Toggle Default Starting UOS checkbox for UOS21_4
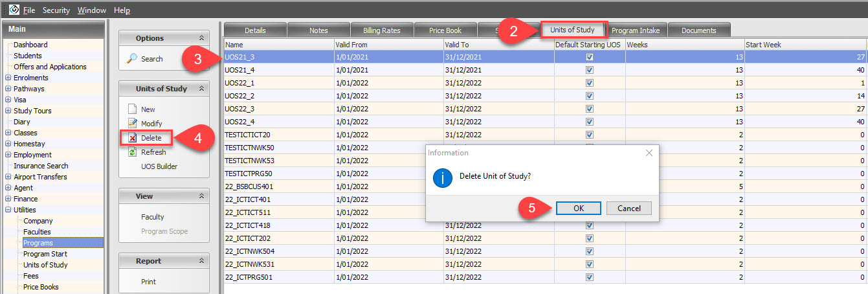 [x=589, y=69]
